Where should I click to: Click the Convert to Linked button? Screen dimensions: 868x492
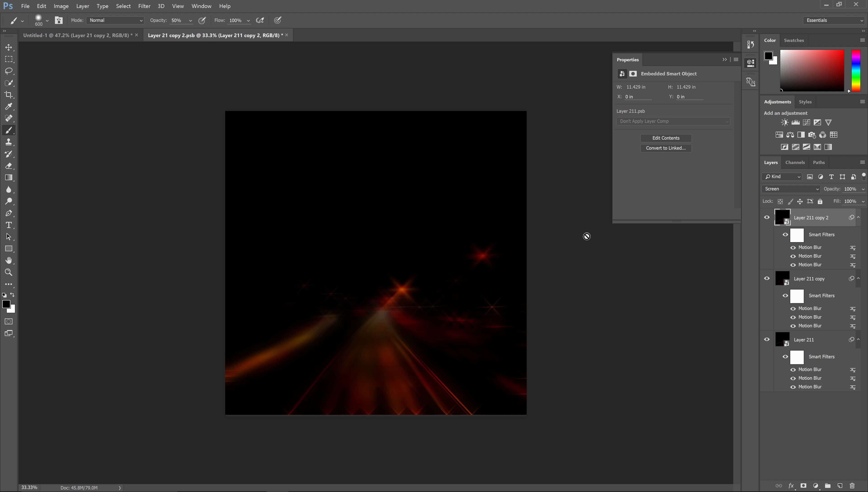[666, 148]
